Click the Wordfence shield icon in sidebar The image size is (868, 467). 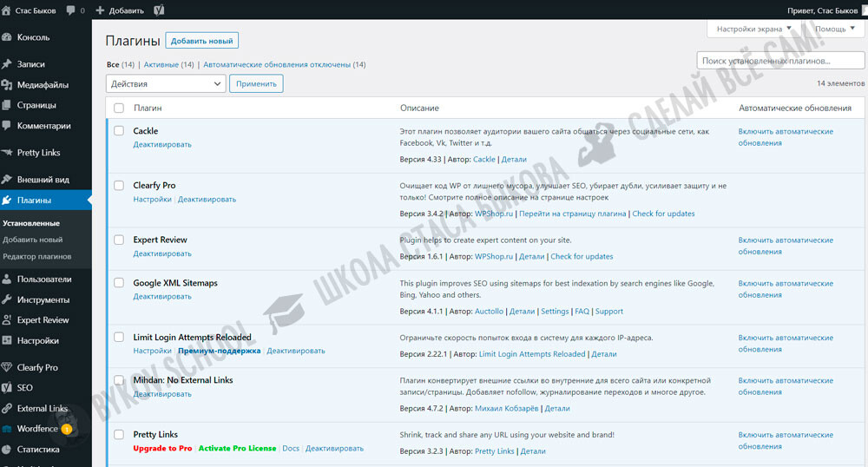[x=7, y=429]
